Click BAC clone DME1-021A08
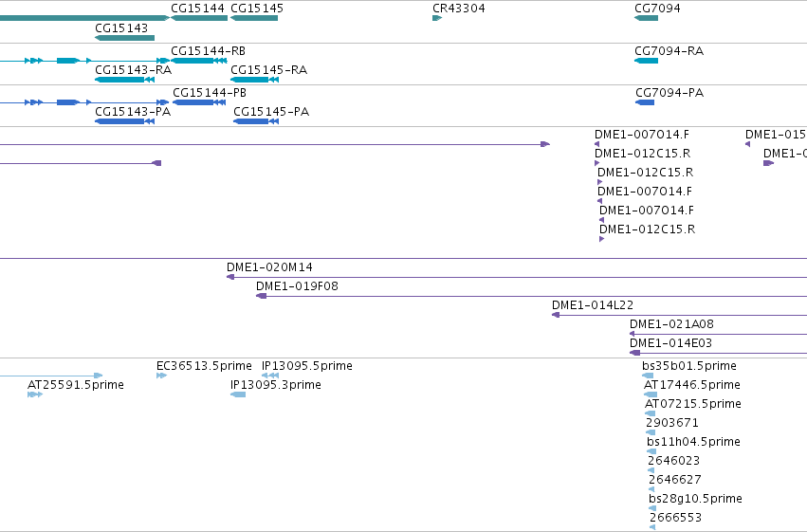This screenshot has width=807, height=532. pos(719,334)
